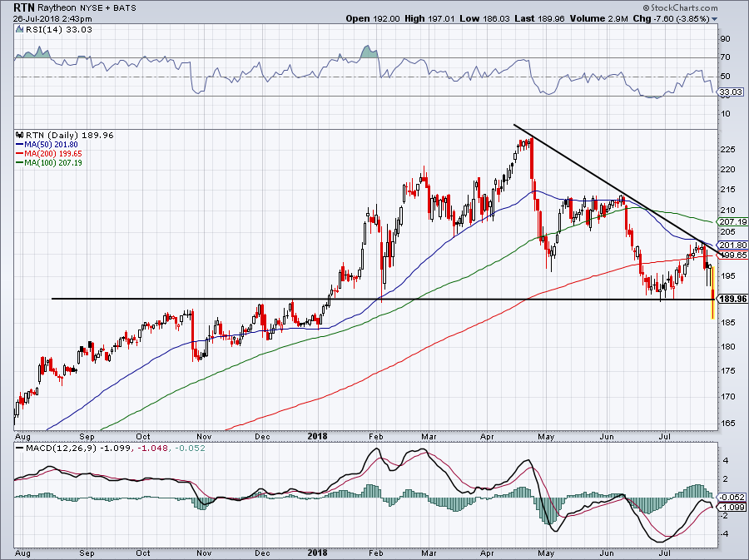Click the 201.80 price tag on the axis
This screenshot has width=749, height=560.
pyautogui.click(x=732, y=245)
